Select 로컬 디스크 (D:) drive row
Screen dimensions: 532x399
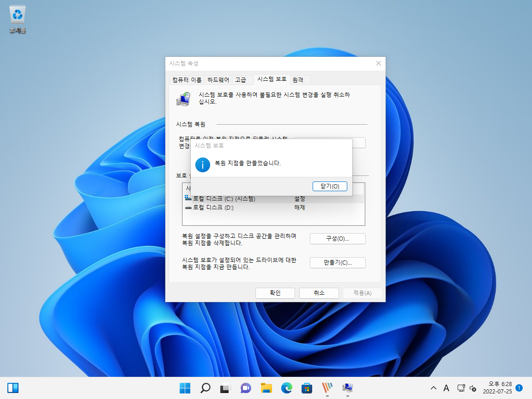point(273,207)
